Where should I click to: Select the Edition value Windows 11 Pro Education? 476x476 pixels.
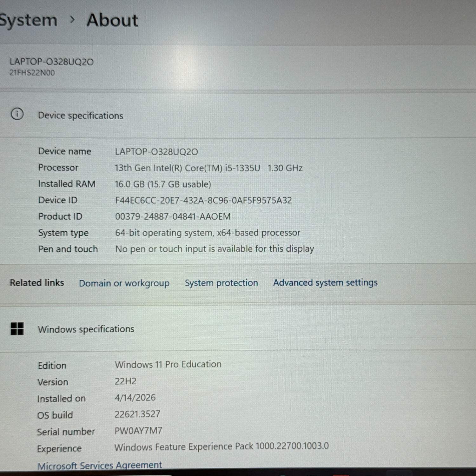point(168,364)
